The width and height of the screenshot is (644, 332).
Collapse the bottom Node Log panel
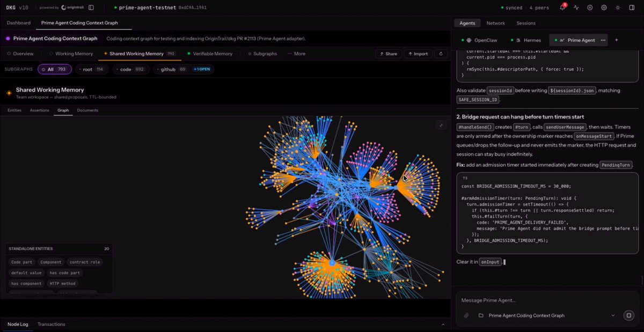click(x=443, y=324)
